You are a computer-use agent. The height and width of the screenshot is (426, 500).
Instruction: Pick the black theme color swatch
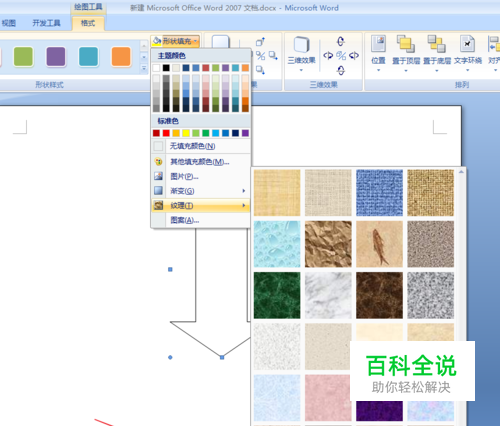click(166, 68)
